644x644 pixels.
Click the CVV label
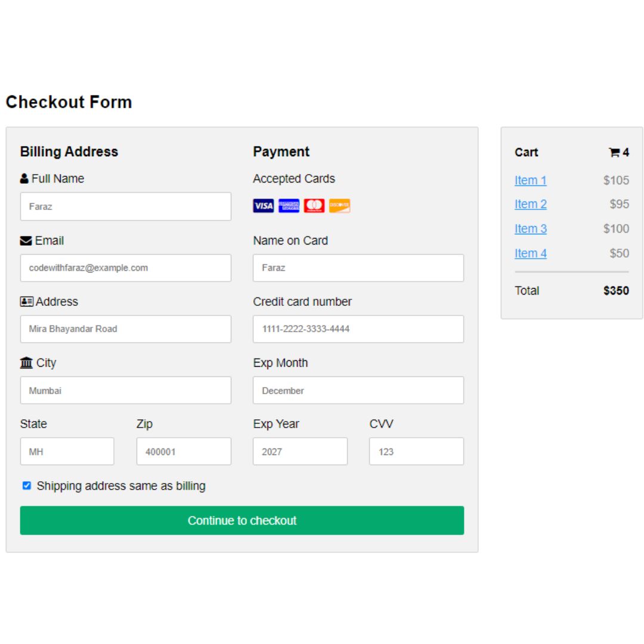[381, 424]
